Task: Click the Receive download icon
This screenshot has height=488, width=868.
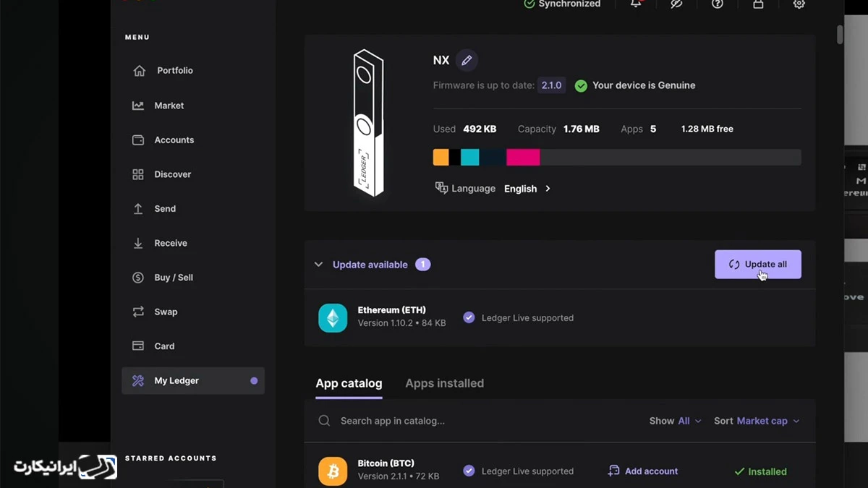Action: (x=138, y=244)
